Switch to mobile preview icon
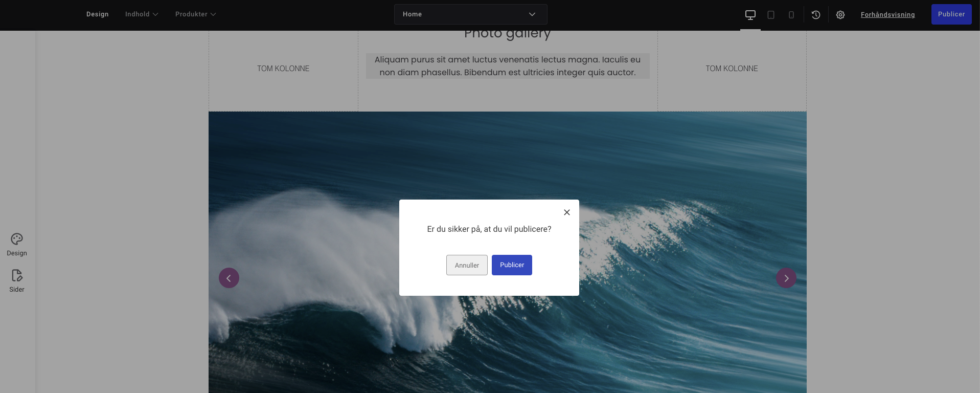 click(791, 15)
